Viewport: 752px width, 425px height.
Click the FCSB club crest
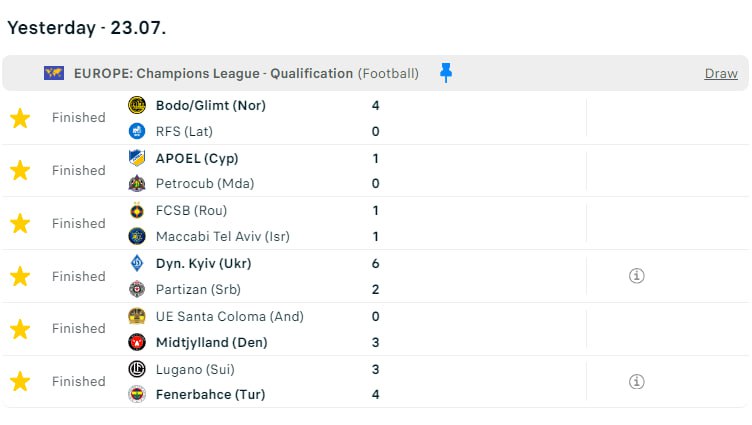pyautogui.click(x=137, y=211)
